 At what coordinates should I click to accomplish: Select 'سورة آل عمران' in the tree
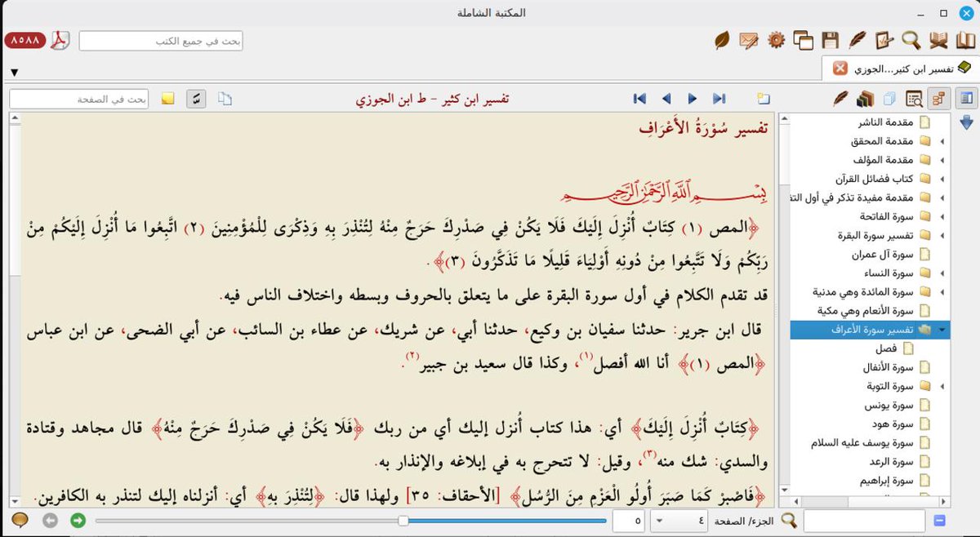click(882, 255)
